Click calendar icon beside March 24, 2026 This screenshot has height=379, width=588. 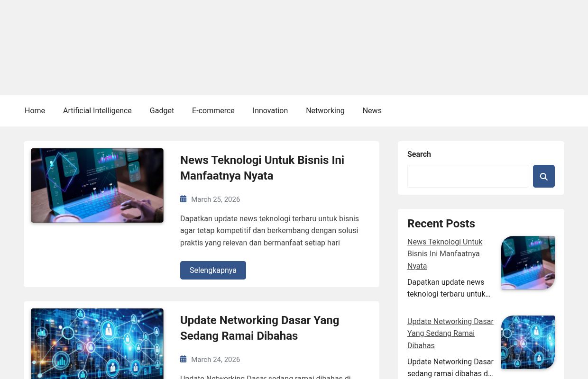point(184,360)
